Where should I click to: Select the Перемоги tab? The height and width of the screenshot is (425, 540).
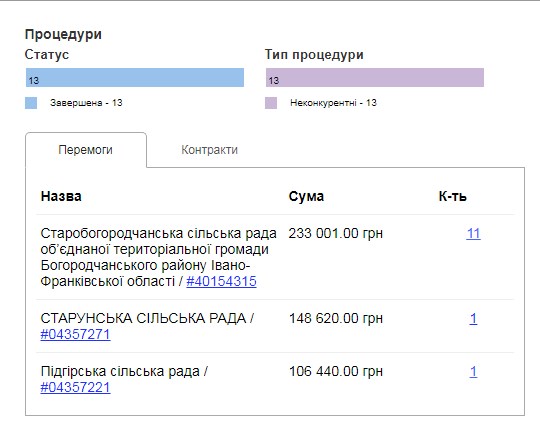pyautogui.click(x=86, y=150)
